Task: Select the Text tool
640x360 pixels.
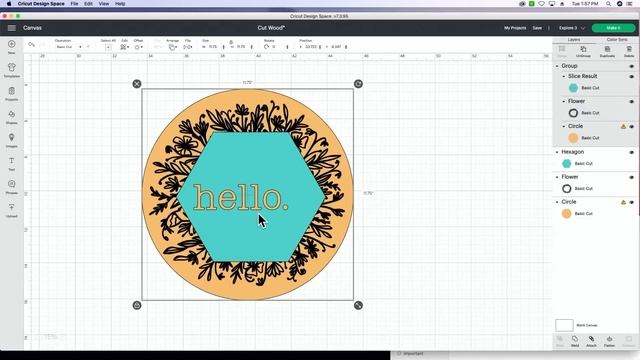Action: click(11, 164)
